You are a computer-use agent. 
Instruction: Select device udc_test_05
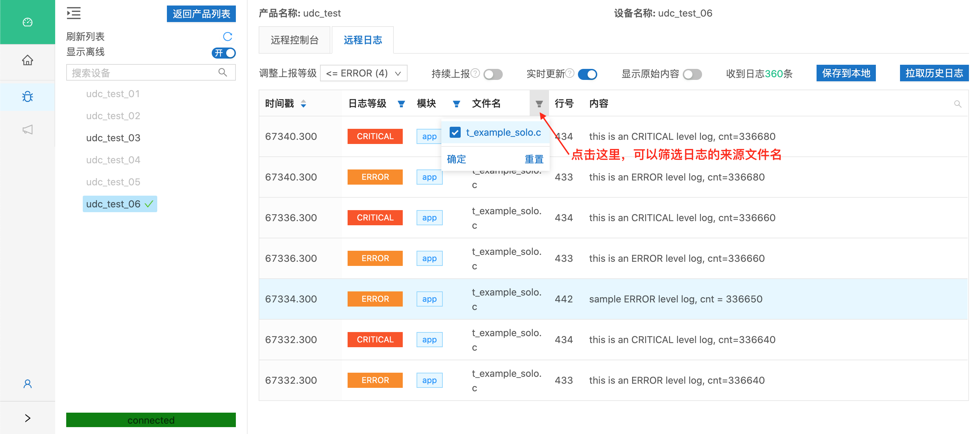click(x=113, y=182)
